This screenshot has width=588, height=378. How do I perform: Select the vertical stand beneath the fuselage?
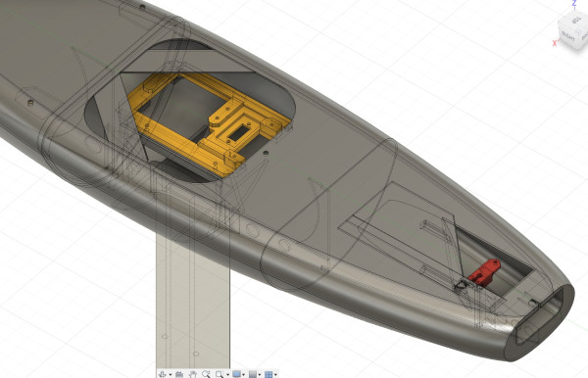pyautogui.click(x=193, y=300)
